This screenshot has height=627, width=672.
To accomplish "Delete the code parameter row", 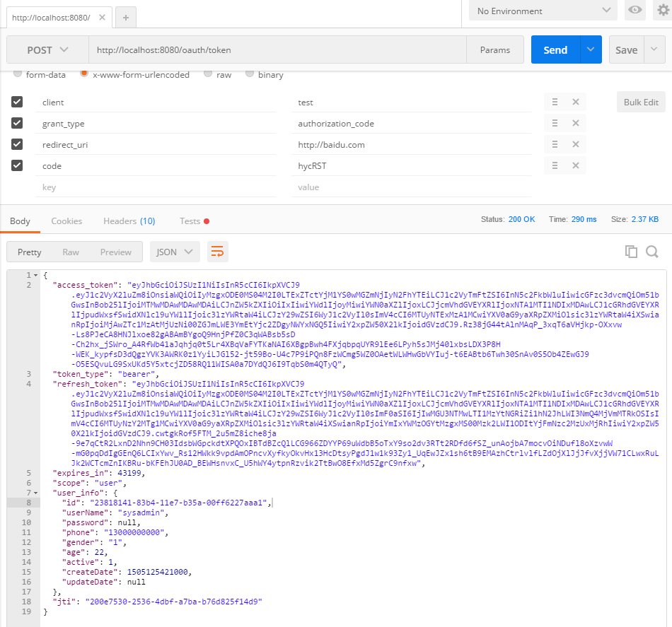I will [576, 165].
